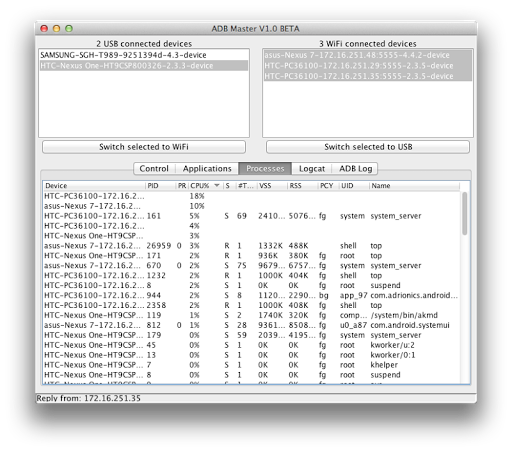Open the Logcat tab
This screenshot has width=512, height=452.
tap(312, 169)
